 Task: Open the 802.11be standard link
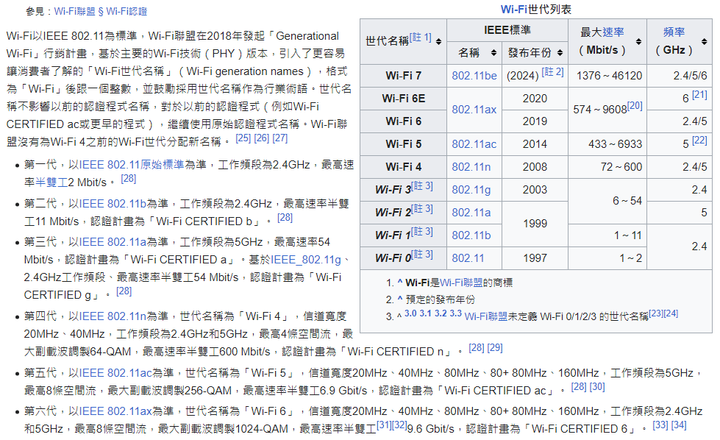pos(474,76)
